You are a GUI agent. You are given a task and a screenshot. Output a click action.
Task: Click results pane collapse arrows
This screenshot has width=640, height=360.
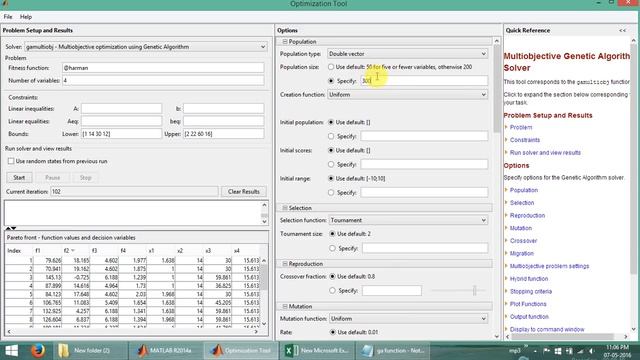pos(11,228)
